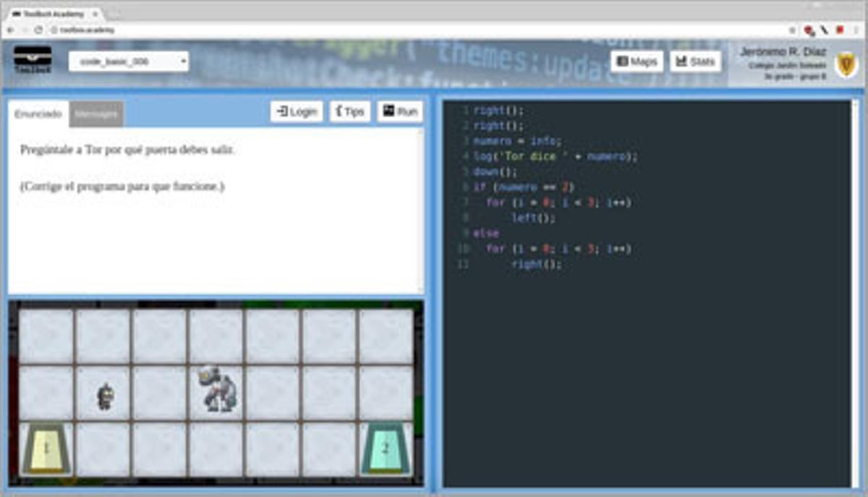Screen dimensions: 868x497
Task: Switch to the Mensajes tab
Action: click(96, 114)
